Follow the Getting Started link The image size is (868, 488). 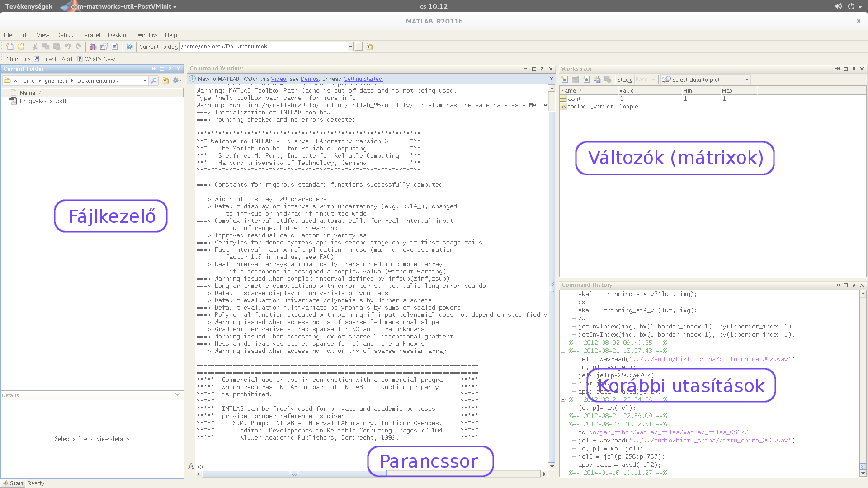(363, 79)
